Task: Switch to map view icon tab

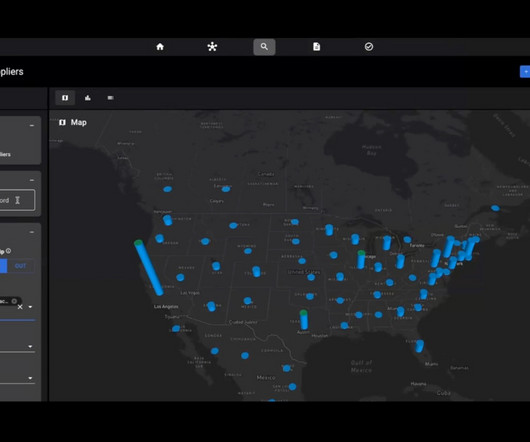Action: point(65,98)
